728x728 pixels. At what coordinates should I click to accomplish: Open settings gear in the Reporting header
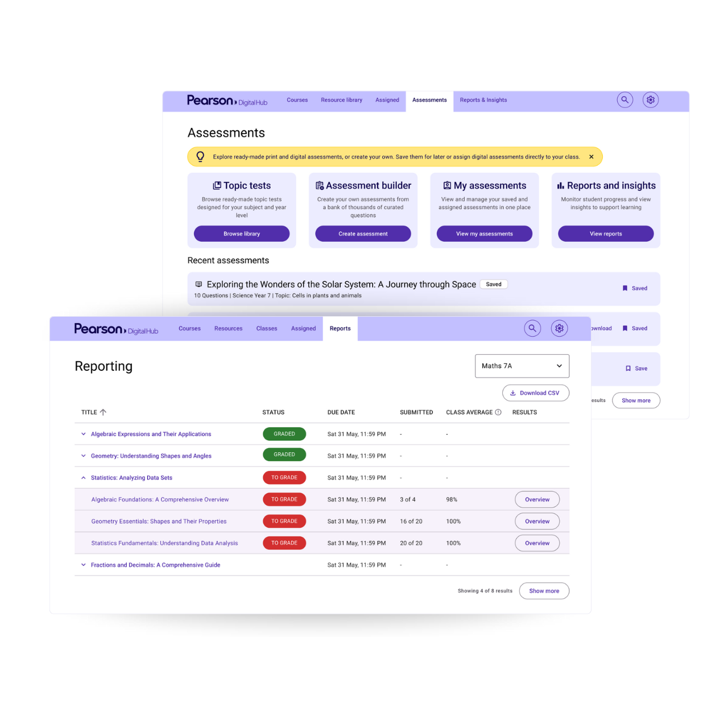pyautogui.click(x=559, y=328)
